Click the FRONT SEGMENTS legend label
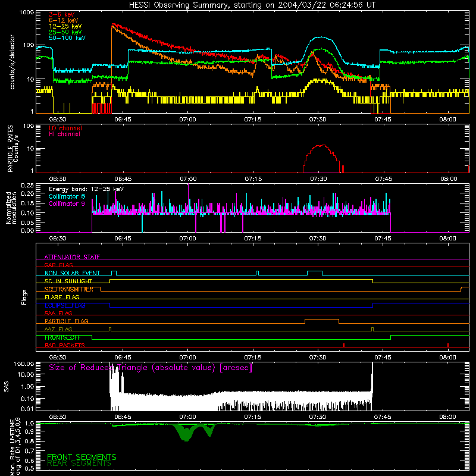This screenshot has width=476, height=476. 82,457
